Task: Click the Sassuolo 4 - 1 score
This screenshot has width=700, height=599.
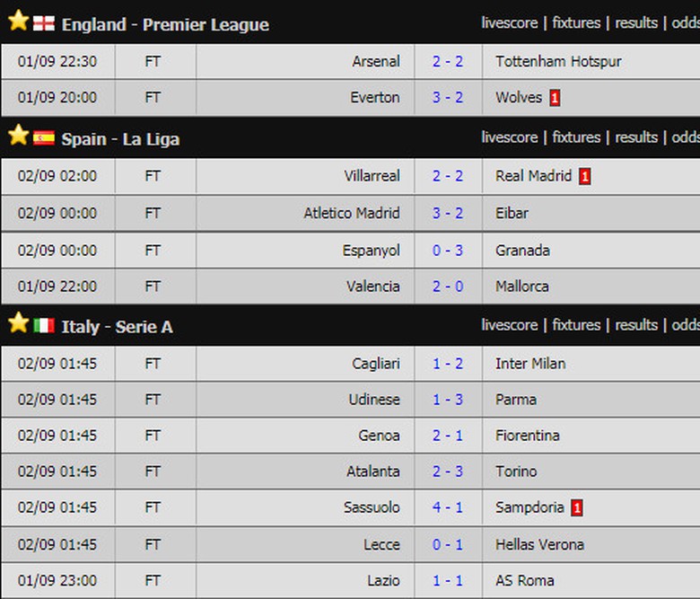Action: click(448, 507)
